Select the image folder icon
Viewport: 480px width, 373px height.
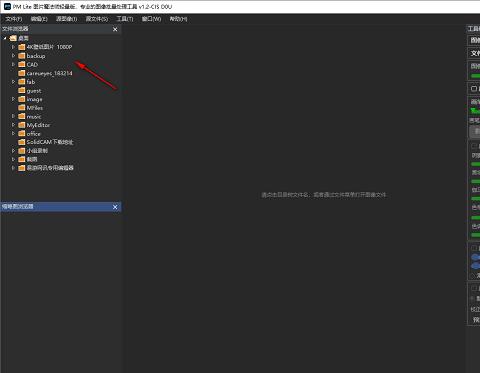(22, 99)
